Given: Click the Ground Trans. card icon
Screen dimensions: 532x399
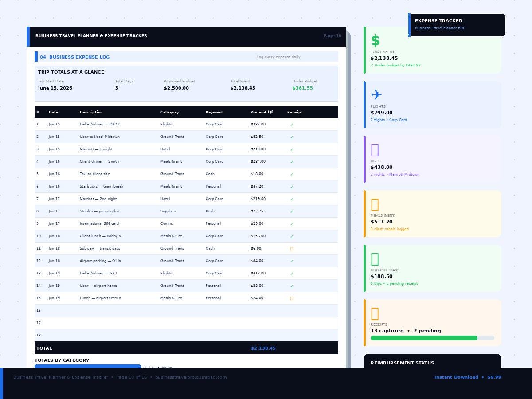Looking at the screenshot, I should (x=375, y=259).
